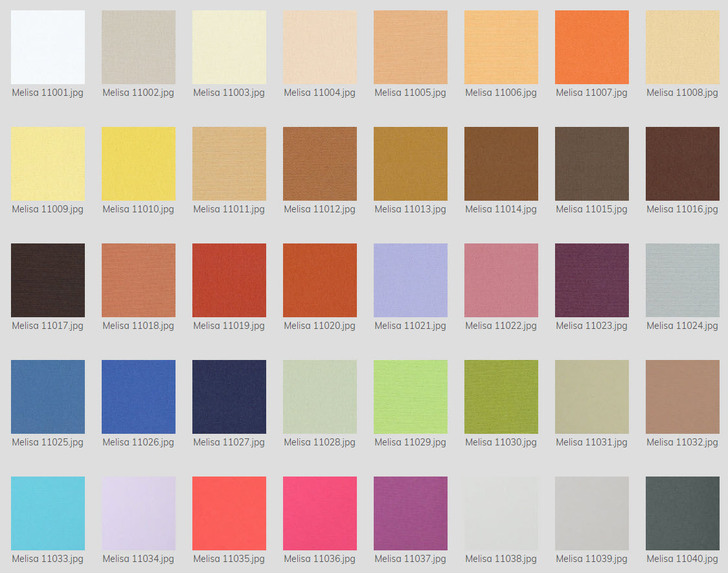Select the taupe Melisa 11015 swatch

click(x=592, y=164)
